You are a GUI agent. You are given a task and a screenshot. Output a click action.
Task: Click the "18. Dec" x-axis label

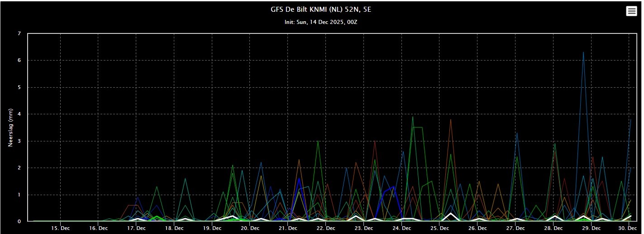(174, 229)
